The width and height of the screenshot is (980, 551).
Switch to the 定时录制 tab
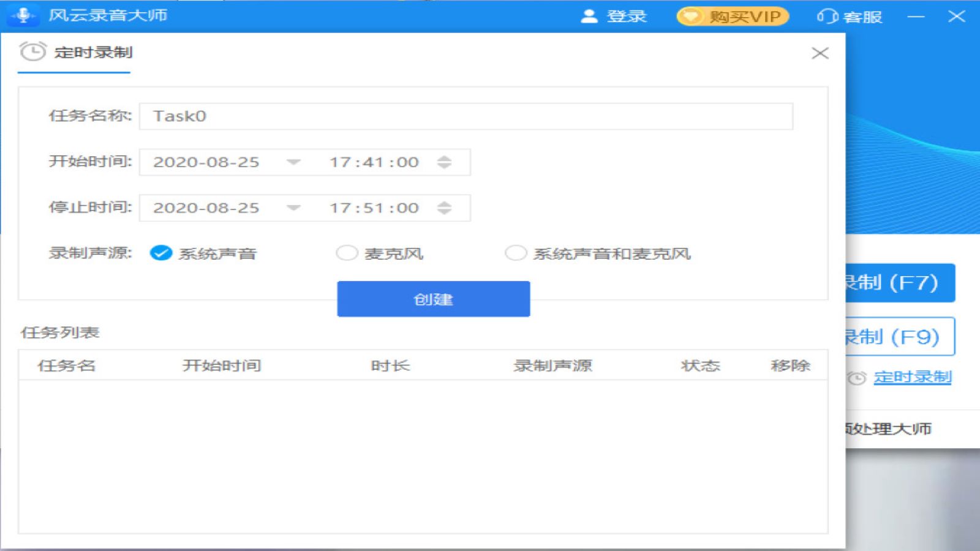(x=92, y=53)
